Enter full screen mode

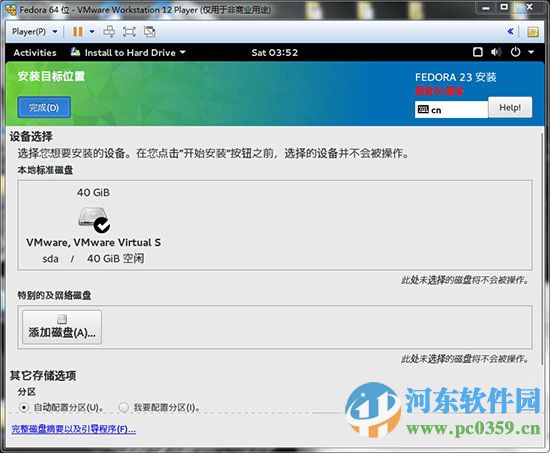pos(129,32)
